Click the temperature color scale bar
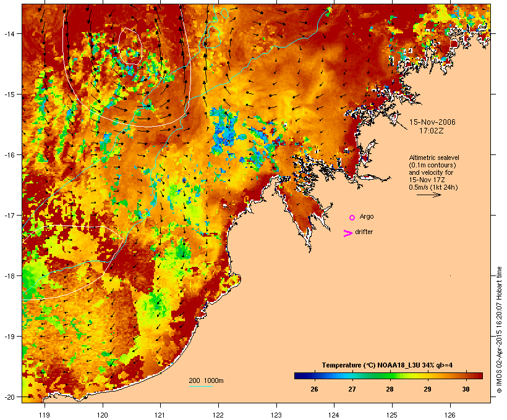The height and width of the screenshot is (420, 507). click(x=388, y=376)
